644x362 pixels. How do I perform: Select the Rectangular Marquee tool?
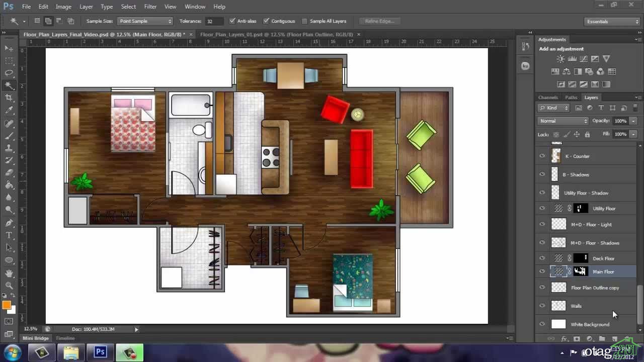pyautogui.click(x=9, y=61)
